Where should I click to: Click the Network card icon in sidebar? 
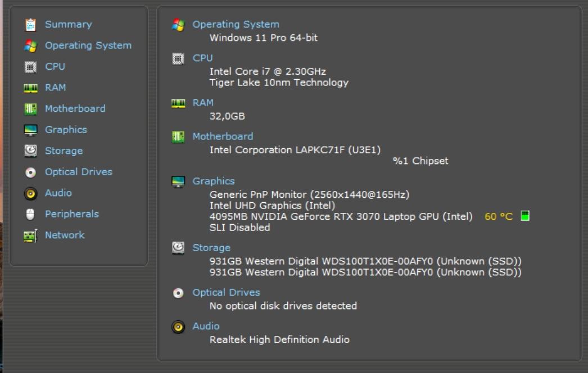pyautogui.click(x=30, y=235)
